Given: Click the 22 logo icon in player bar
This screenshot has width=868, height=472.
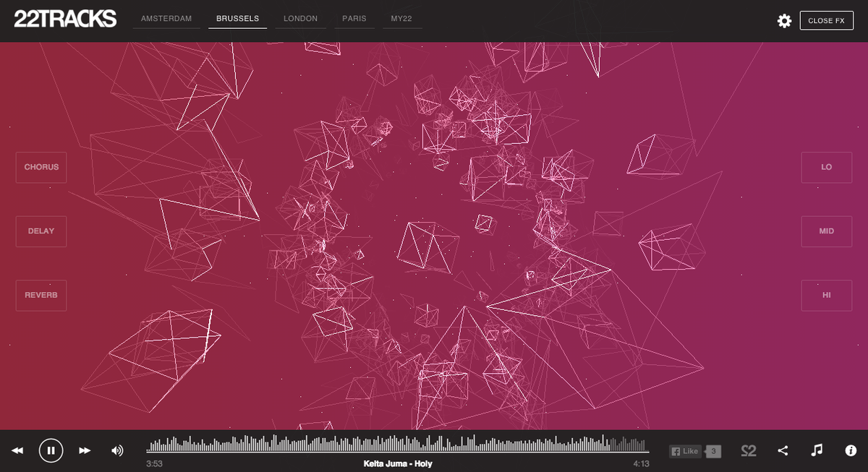Looking at the screenshot, I should [x=749, y=451].
